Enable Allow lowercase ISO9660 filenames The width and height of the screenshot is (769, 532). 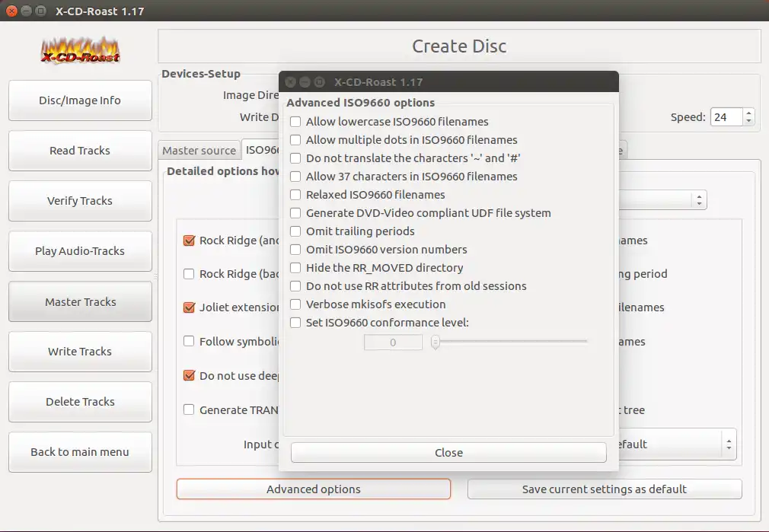(x=295, y=122)
